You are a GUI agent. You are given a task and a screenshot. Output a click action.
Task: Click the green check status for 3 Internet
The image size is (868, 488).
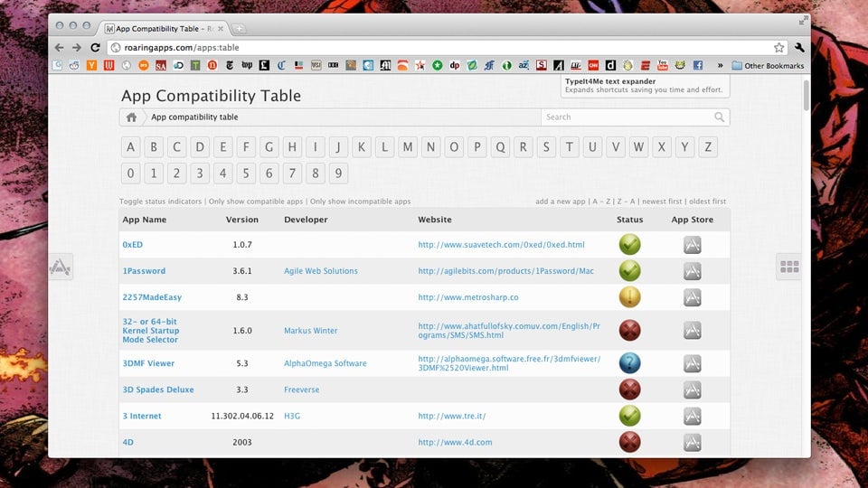pyautogui.click(x=630, y=416)
